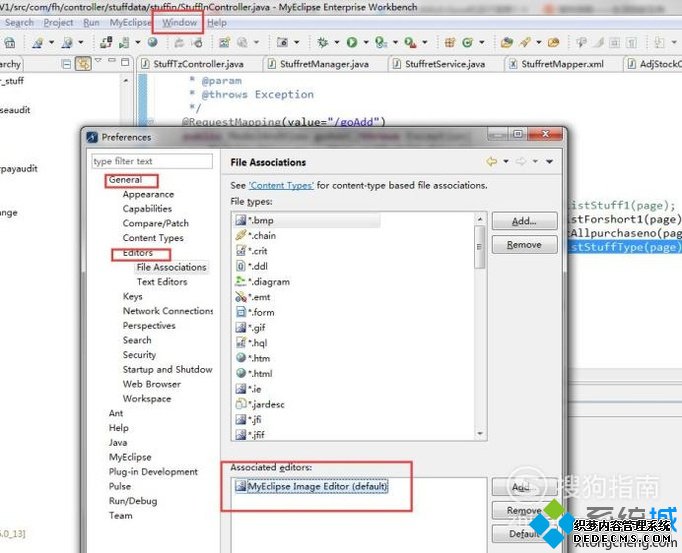
Task: Click the globe web browser icon in toolbar
Action: pyautogui.click(x=152, y=42)
